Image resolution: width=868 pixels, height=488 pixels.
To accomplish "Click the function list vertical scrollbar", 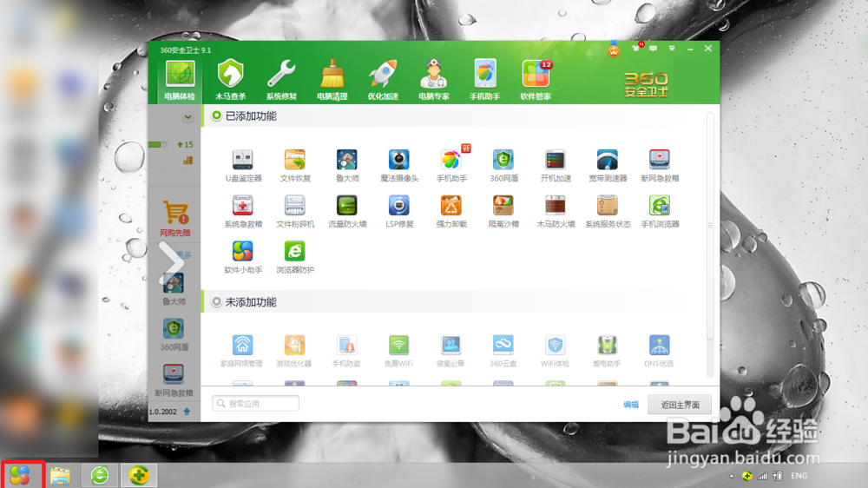I will 710,226.
